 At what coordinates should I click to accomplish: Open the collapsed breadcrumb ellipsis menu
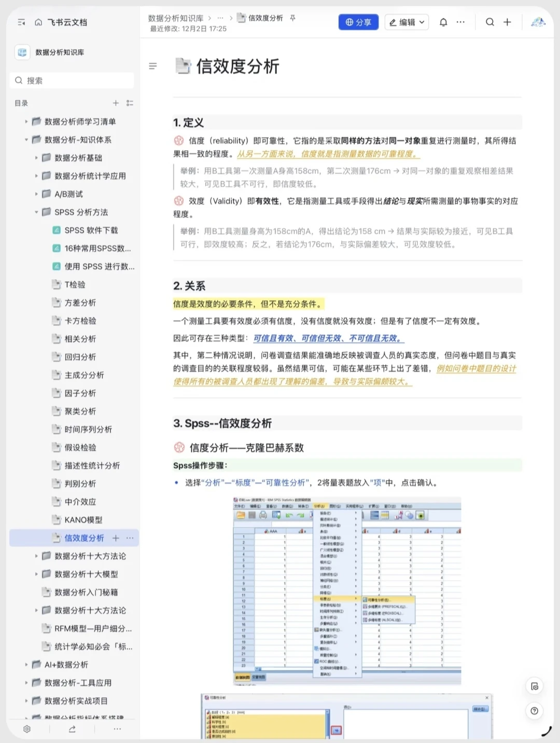[219, 17]
